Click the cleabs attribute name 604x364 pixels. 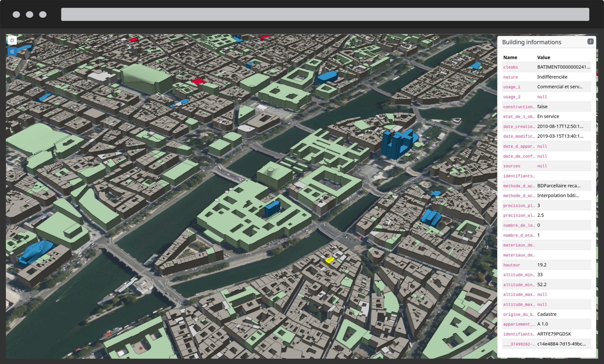click(x=511, y=67)
